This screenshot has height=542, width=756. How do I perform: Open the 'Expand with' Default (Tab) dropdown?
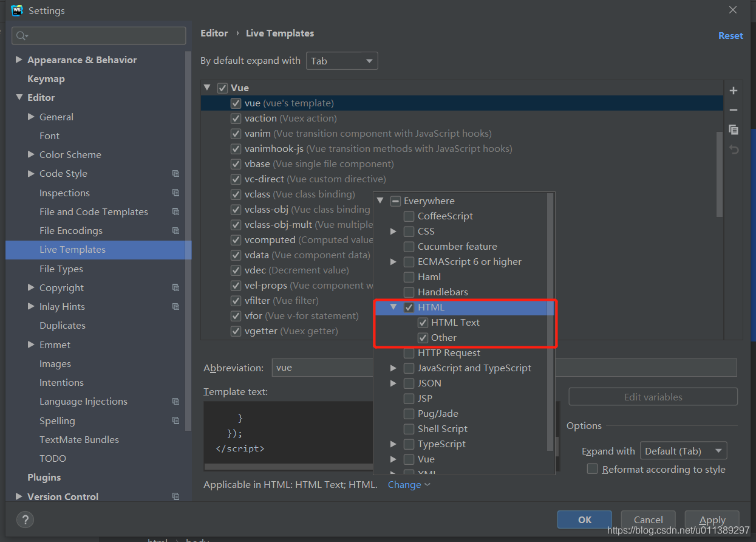(x=683, y=451)
